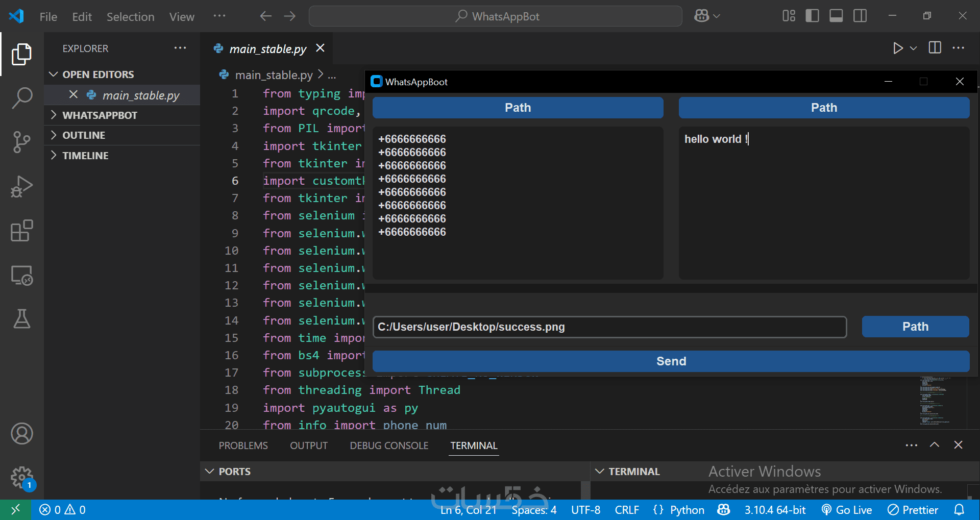Open the Extensions view
This screenshot has width=980, height=520.
point(21,231)
